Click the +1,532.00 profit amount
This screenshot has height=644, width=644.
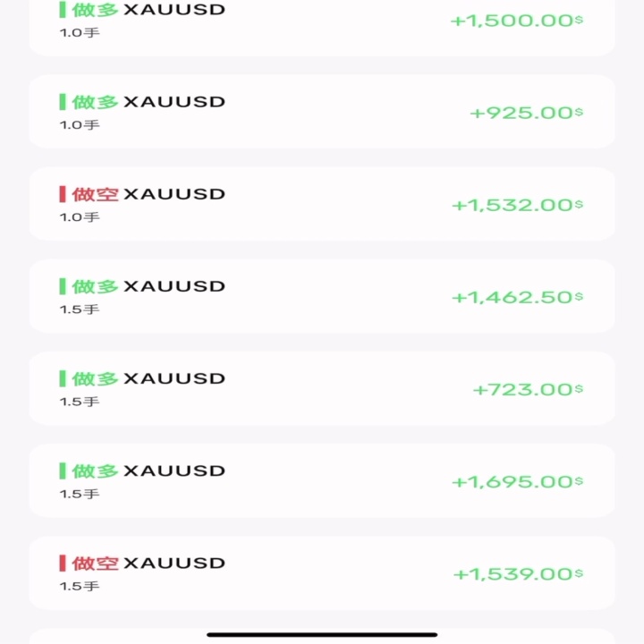point(518,205)
